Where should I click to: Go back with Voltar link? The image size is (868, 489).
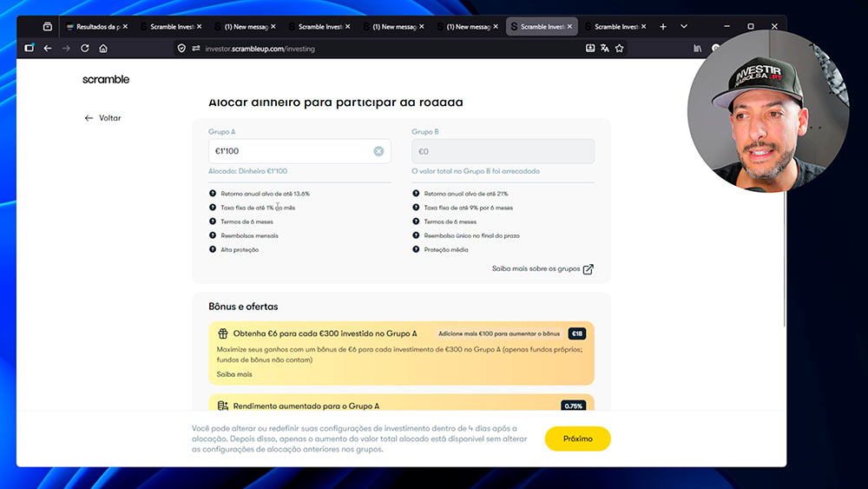102,118
